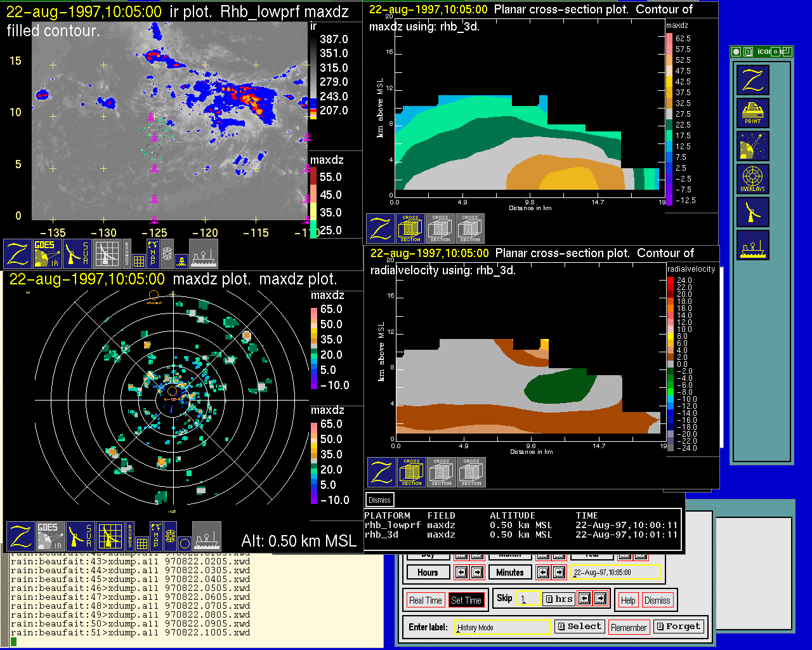Click the PRINT icon in icon bar
Viewport: 812px width, 650px height.
click(x=752, y=113)
